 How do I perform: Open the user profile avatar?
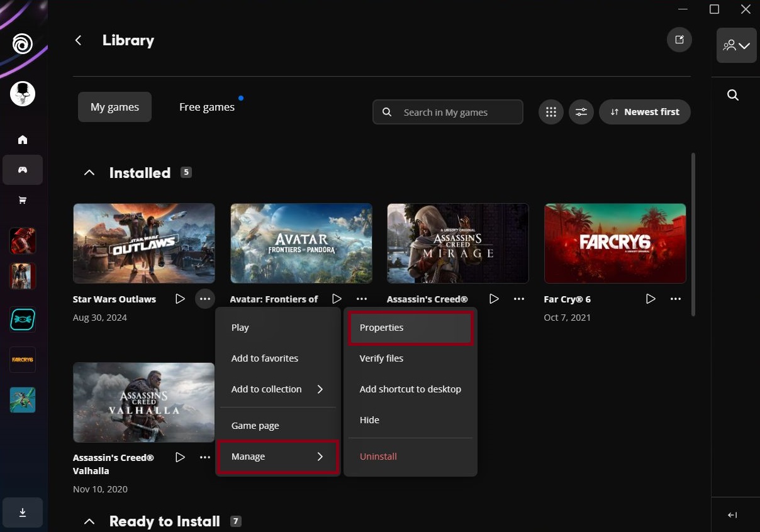[23, 94]
